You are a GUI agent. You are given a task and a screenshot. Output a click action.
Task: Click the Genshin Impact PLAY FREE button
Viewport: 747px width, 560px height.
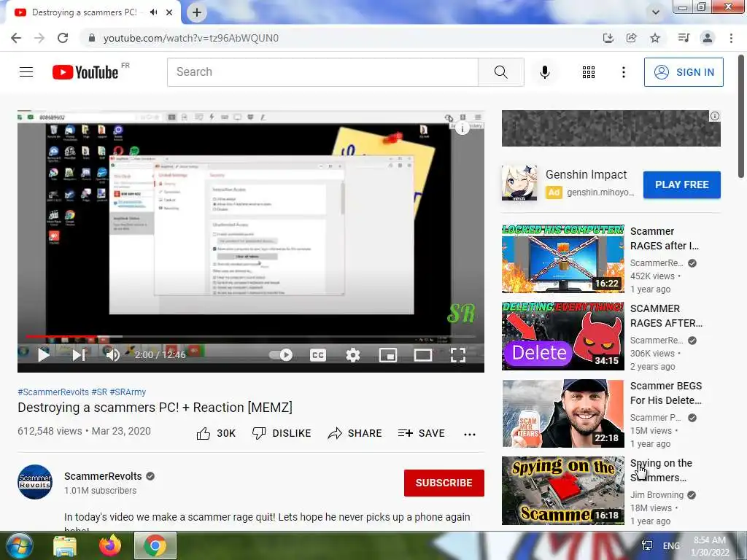click(682, 184)
